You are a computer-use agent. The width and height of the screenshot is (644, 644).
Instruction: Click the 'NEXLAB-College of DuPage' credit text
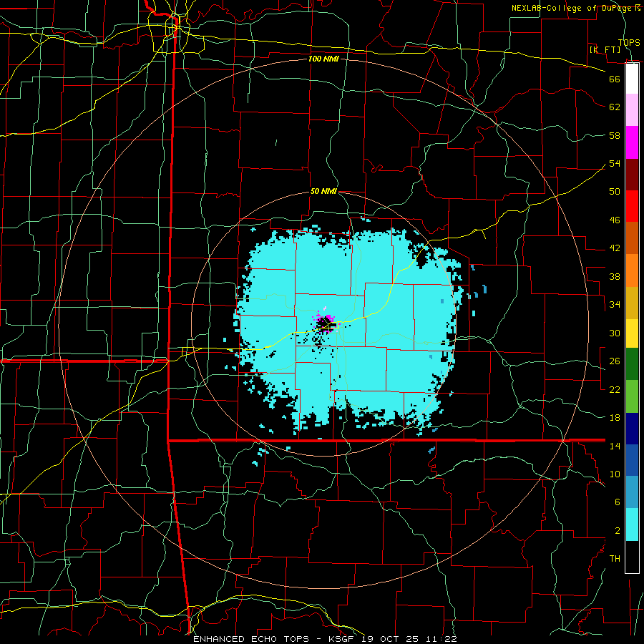[572, 8]
